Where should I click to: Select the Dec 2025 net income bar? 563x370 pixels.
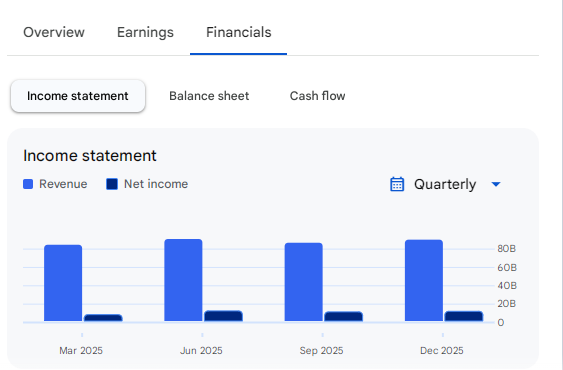click(x=464, y=316)
